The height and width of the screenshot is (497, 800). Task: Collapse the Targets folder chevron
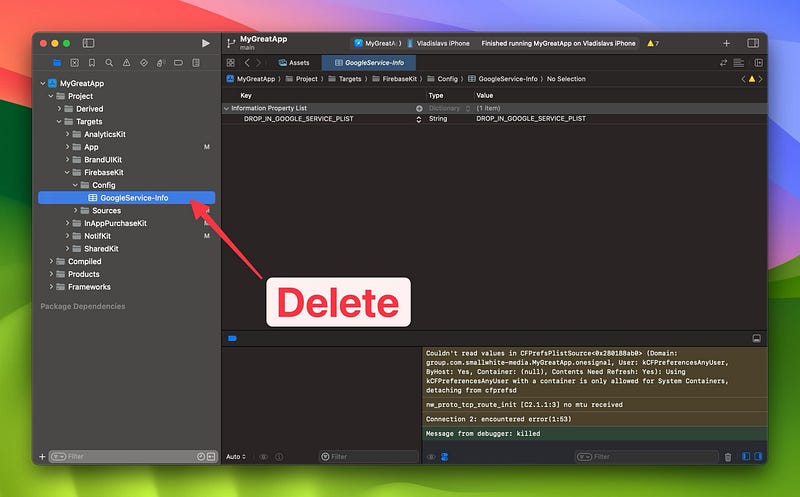pos(59,121)
